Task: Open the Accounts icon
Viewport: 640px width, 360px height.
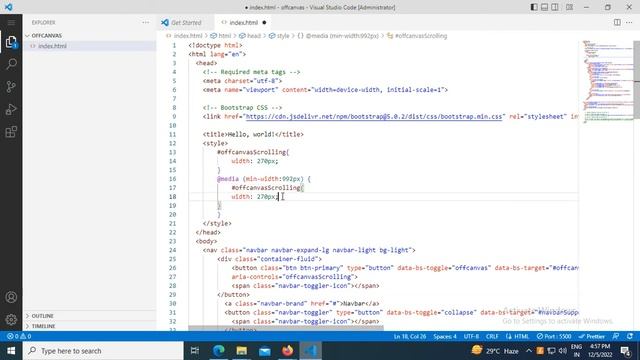Action: (x=11, y=297)
